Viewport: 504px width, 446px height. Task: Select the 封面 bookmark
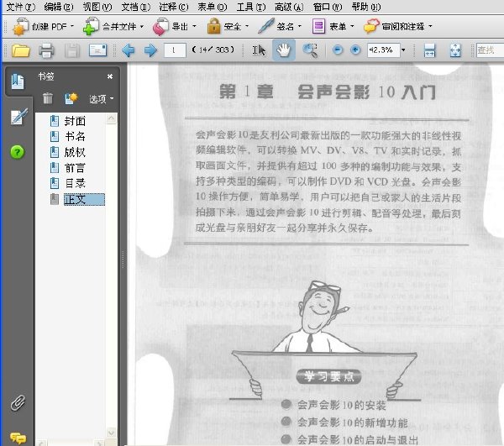coord(75,121)
